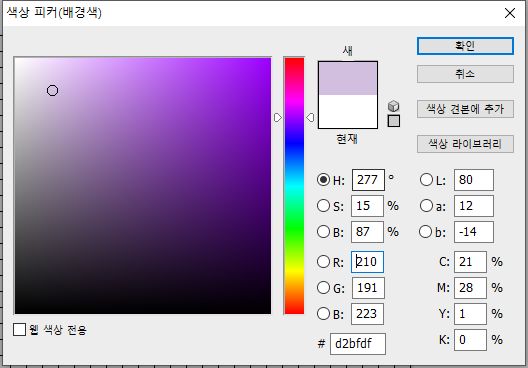The image size is (528, 368).
Task: Click the S field showing 15
Action: [367, 206]
